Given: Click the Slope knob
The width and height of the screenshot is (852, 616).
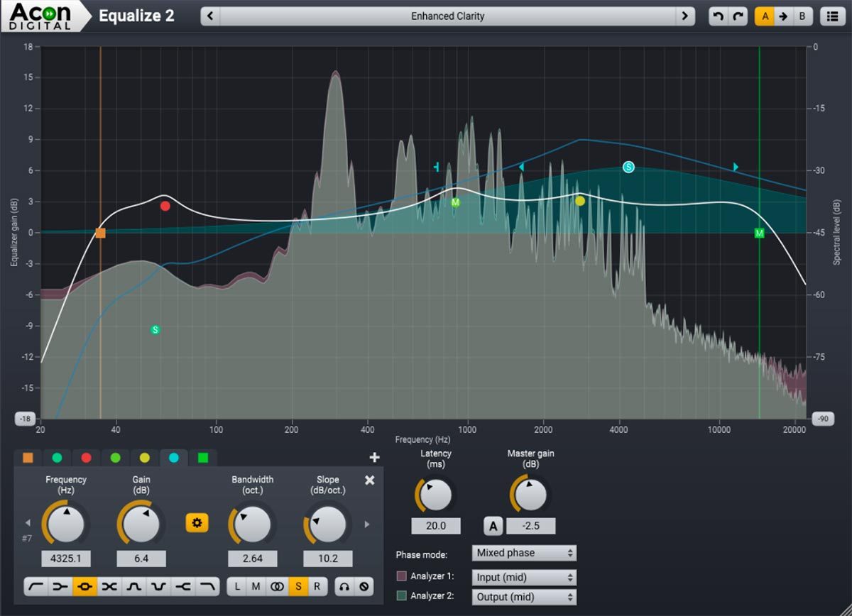Looking at the screenshot, I should [x=327, y=524].
